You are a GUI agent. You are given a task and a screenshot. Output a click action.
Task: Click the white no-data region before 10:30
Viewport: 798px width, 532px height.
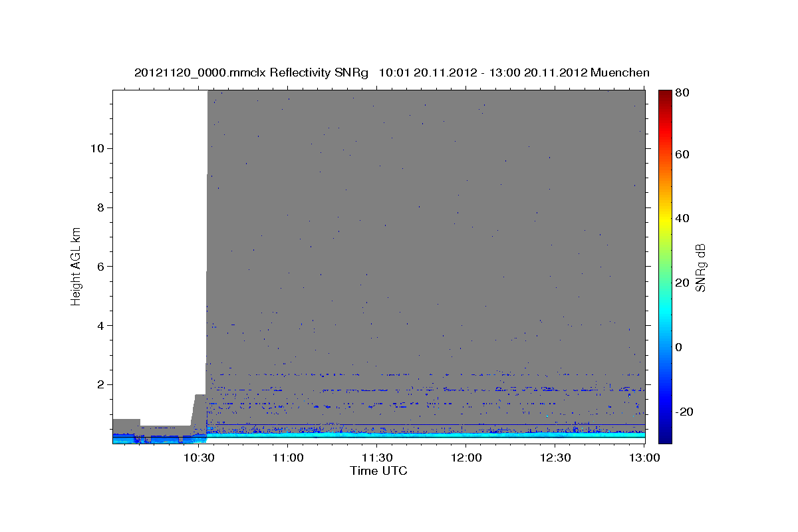(160, 253)
